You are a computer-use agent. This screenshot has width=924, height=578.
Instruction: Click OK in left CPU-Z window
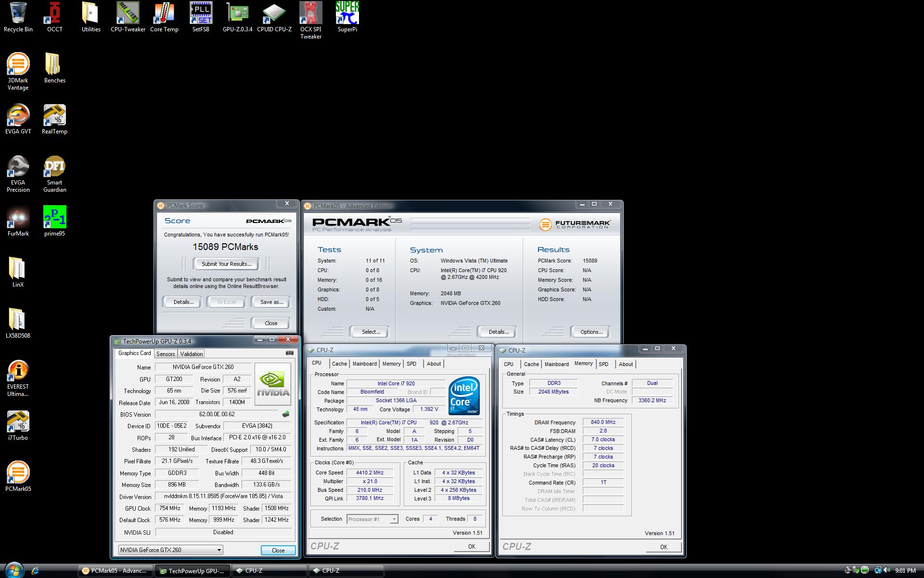pyautogui.click(x=472, y=547)
